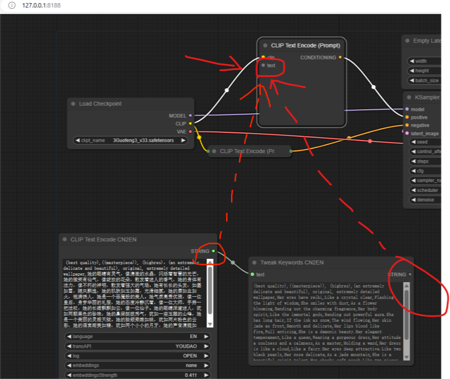Click the STRING output port on Tweak Keywords CN2EN
This screenshot has width=450, height=379.
pyautogui.click(x=410, y=274)
